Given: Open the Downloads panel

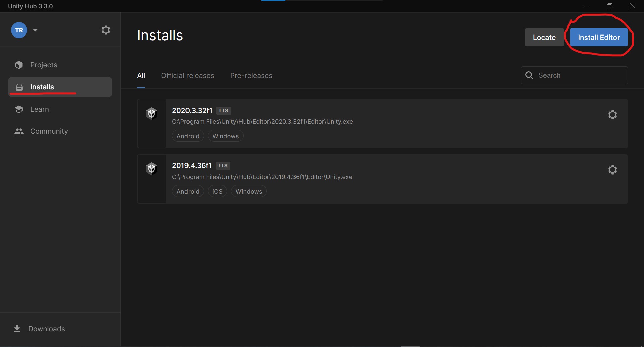Looking at the screenshot, I should pyautogui.click(x=46, y=329).
